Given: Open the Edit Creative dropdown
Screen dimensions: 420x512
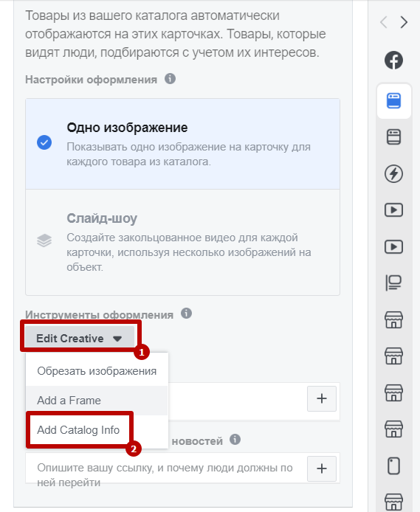Looking at the screenshot, I should coord(80,337).
